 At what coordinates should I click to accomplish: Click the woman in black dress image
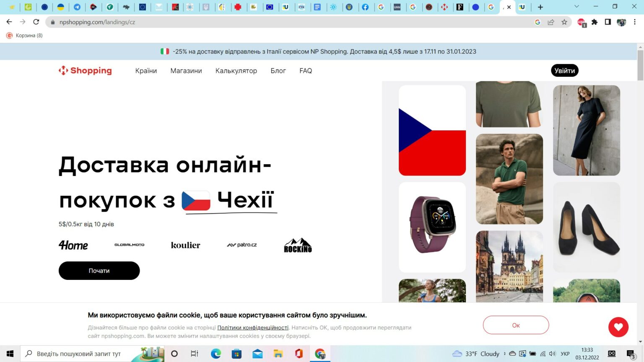point(587,130)
